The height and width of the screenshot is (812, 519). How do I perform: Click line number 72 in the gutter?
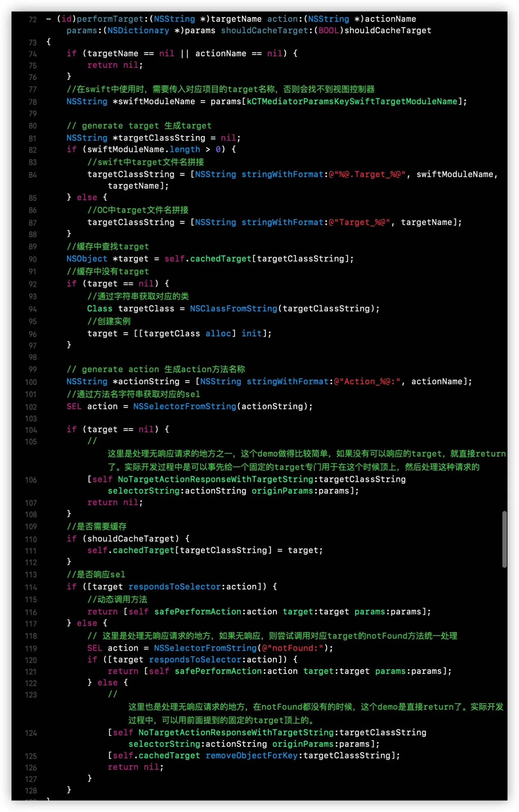tap(32, 19)
